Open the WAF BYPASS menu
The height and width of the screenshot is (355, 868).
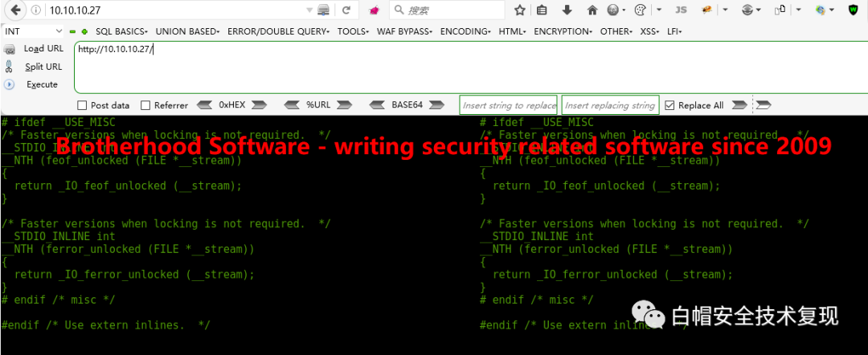click(404, 31)
